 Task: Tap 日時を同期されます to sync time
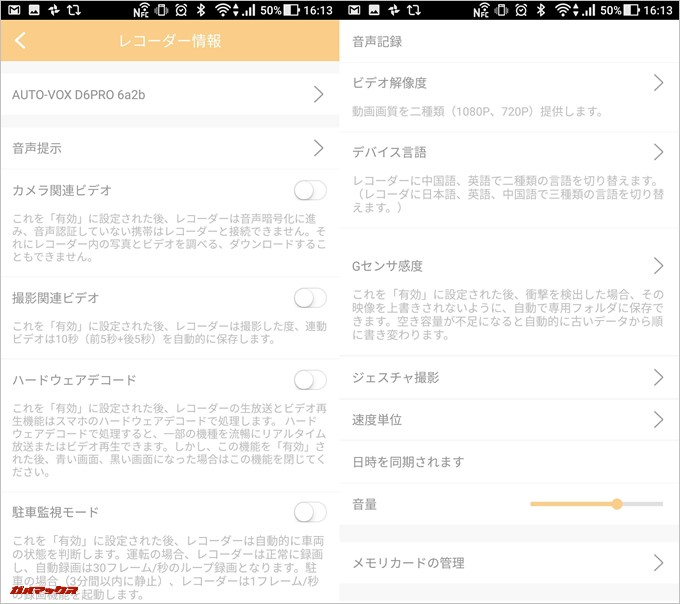[x=510, y=462]
